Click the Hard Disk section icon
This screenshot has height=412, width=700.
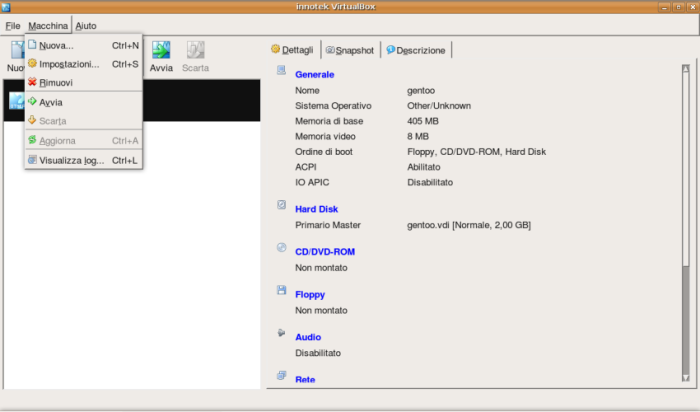tap(281, 204)
